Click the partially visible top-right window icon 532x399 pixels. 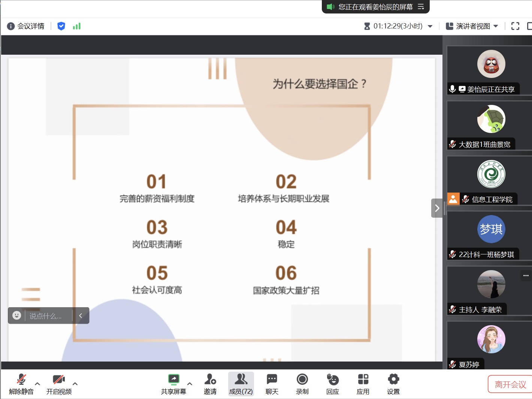529,26
